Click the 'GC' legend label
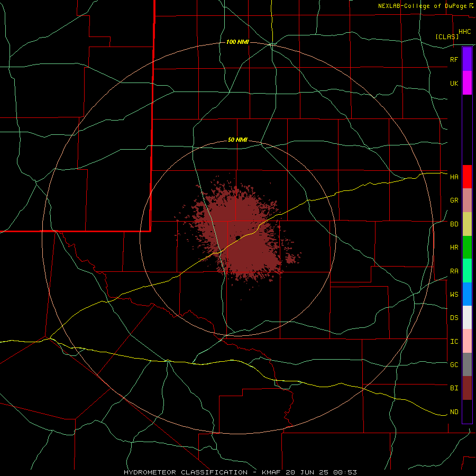The image size is (476, 476). (454, 365)
